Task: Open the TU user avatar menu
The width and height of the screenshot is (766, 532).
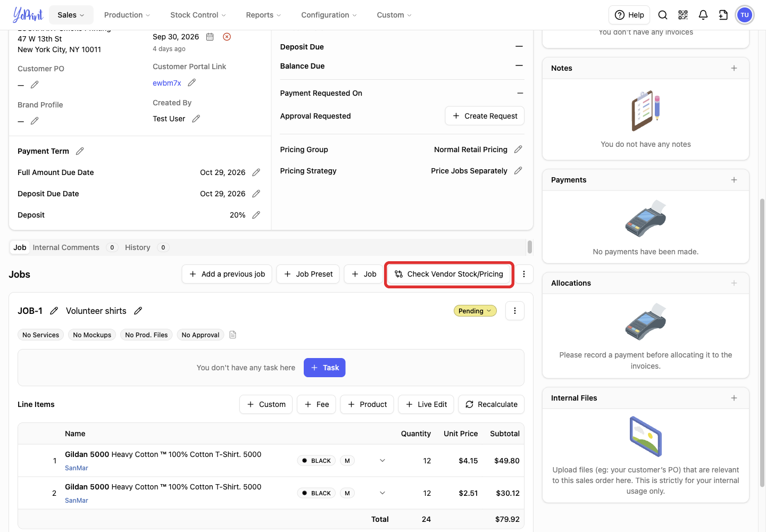Action: coord(745,15)
